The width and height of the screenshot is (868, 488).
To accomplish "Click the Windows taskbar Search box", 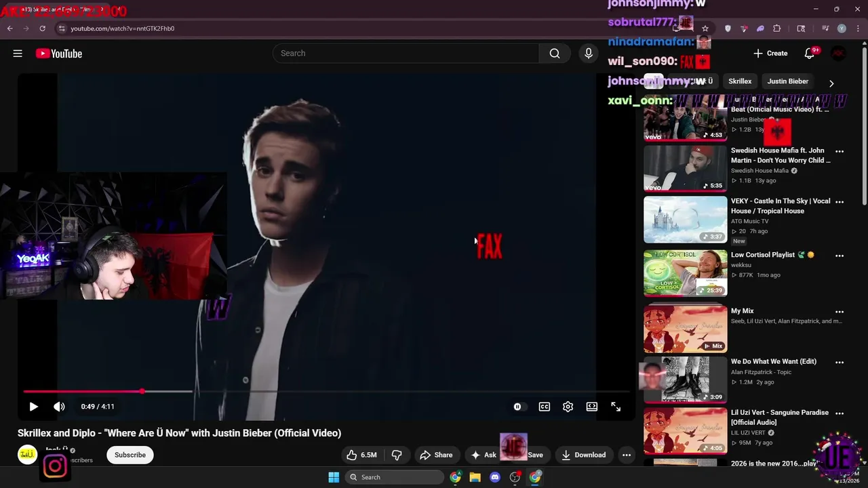I will point(395,477).
